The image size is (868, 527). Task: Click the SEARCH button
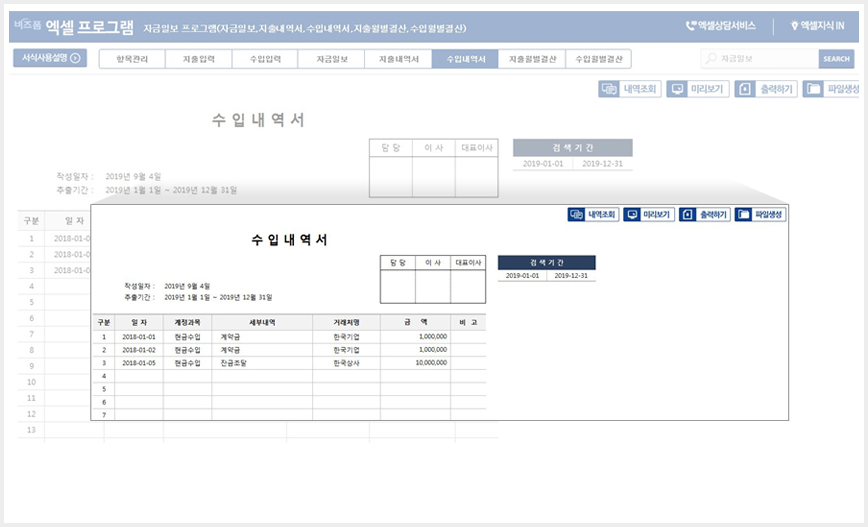click(836, 59)
